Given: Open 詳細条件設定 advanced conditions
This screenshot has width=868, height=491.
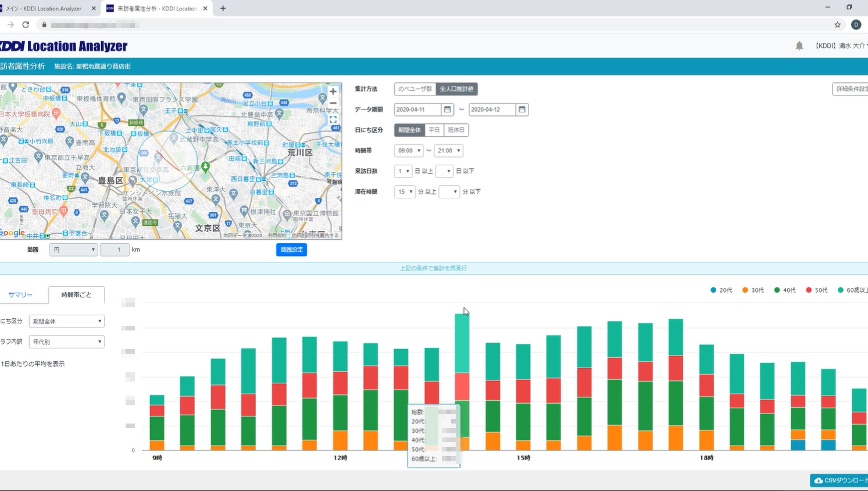Looking at the screenshot, I should [x=851, y=89].
